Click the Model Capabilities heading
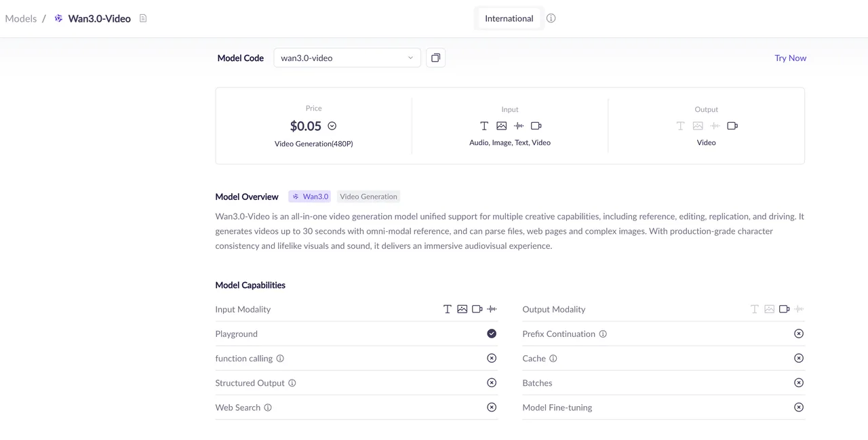The image size is (868, 440). pos(250,285)
